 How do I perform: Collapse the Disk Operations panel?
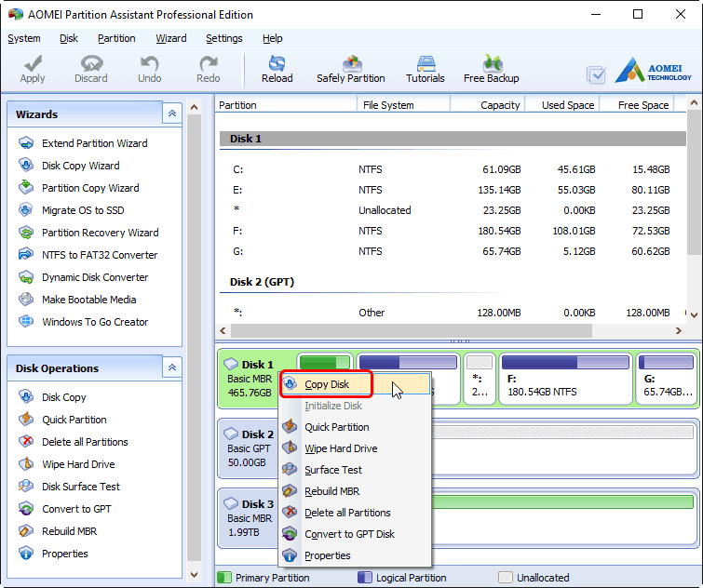click(172, 367)
